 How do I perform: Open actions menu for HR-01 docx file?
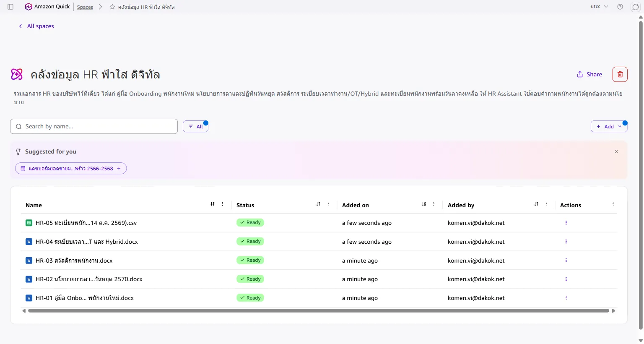coord(566,298)
